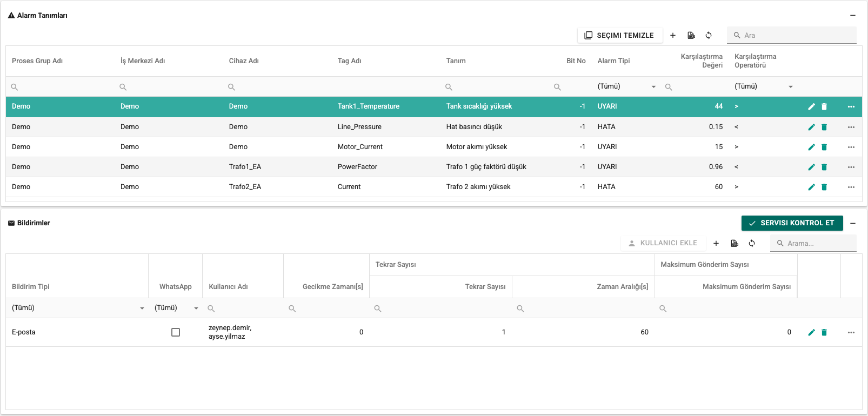Open more options for Trafo2_EA row
Viewport: 868px width, 416px height.
[x=851, y=187]
